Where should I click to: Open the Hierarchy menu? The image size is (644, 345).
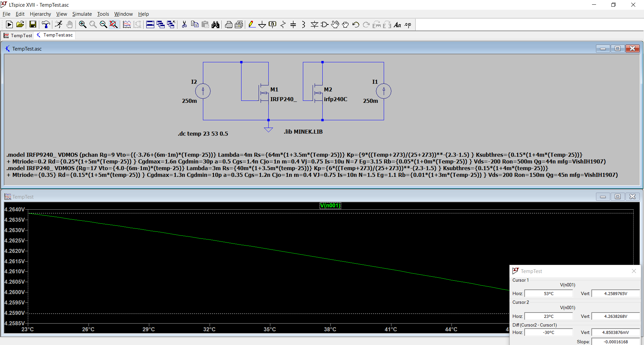tap(40, 14)
